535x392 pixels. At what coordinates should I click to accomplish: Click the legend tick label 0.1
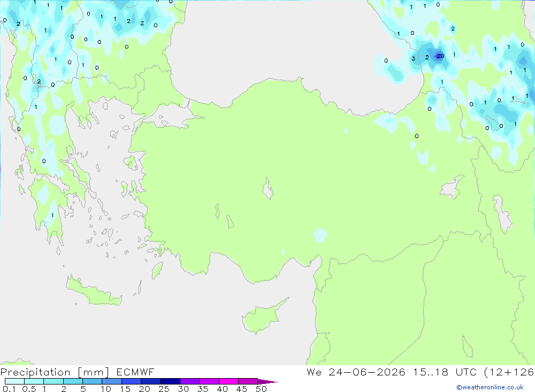(x=9, y=389)
